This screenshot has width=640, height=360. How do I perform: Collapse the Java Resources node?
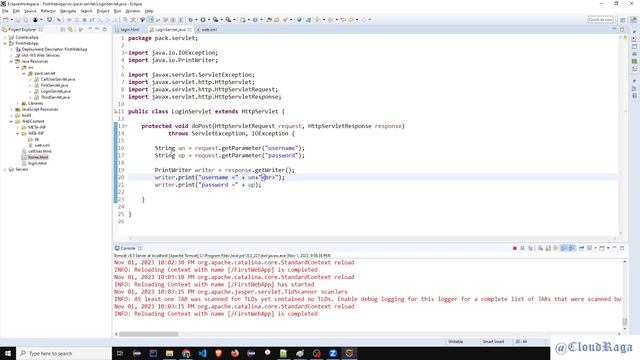[x=11, y=61]
